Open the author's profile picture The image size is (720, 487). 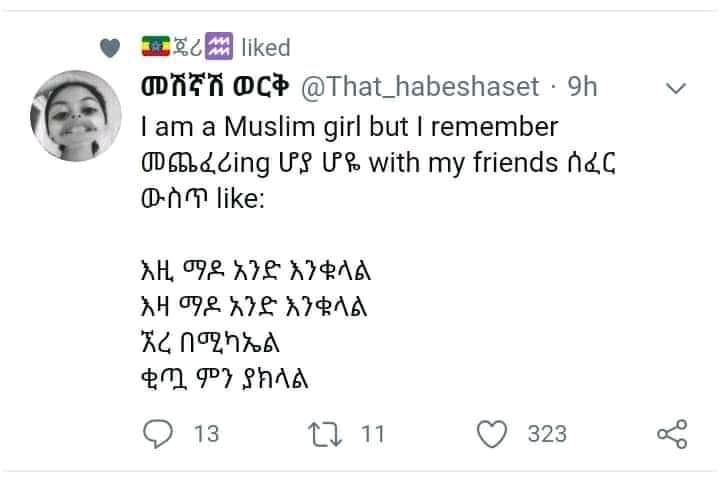76,116
